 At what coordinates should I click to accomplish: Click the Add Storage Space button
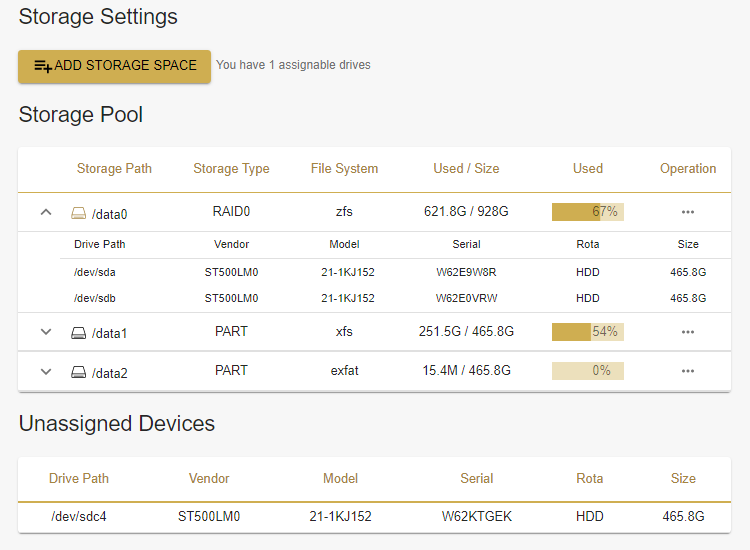[114, 66]
